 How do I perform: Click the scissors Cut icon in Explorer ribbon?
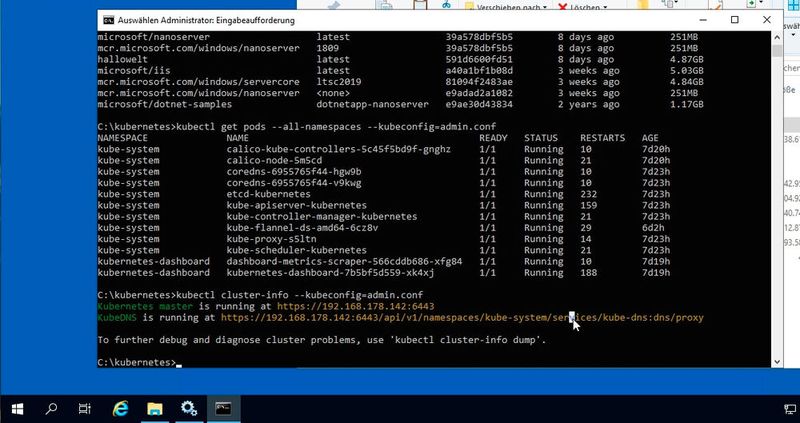(446, 5)
